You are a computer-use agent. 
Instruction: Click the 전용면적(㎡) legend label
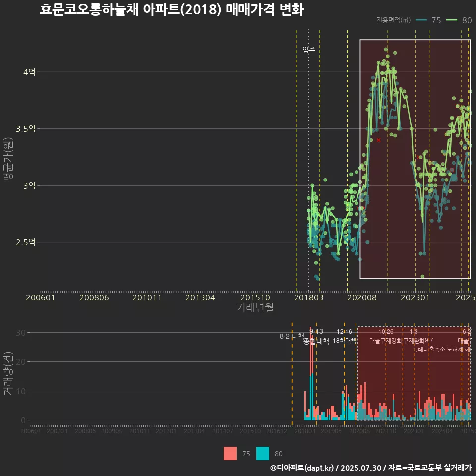pos(393,20)
